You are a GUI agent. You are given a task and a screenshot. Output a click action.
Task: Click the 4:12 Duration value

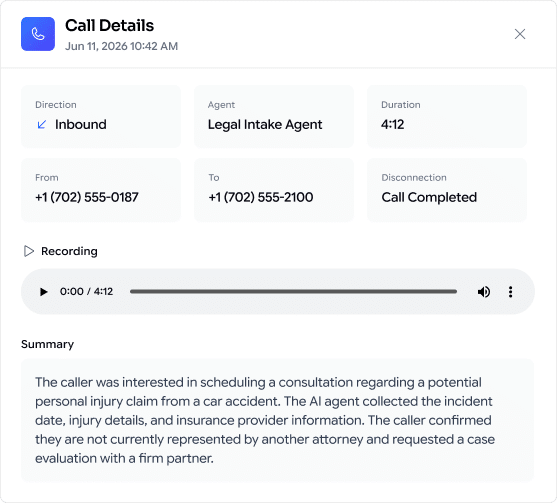coord(393,124)
